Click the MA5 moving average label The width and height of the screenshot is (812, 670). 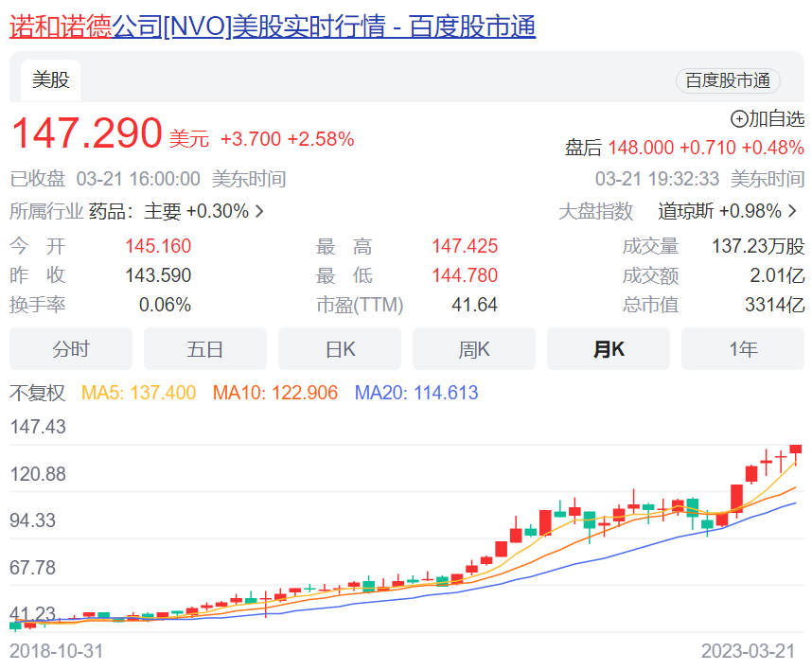click(139, 393)
